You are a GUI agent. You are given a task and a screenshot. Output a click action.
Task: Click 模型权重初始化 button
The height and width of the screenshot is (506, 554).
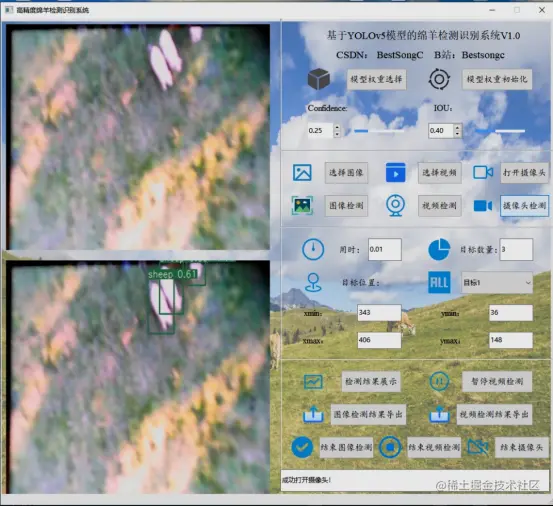(497, 79)
